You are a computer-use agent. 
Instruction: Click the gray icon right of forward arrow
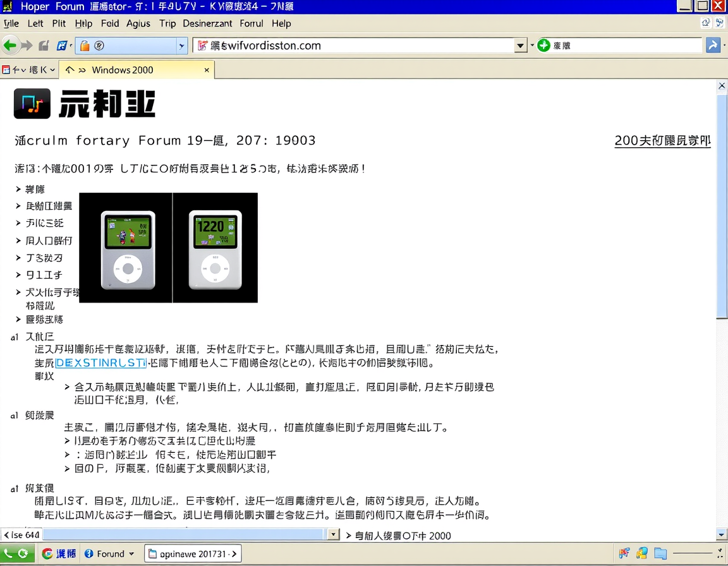click(44, 45)
